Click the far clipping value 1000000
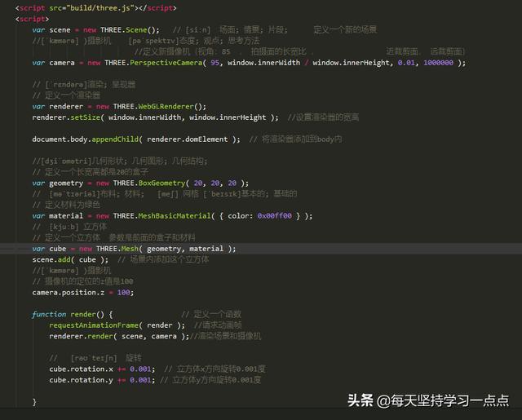Viewport: 522px width, 420px height. pos(438,63)
